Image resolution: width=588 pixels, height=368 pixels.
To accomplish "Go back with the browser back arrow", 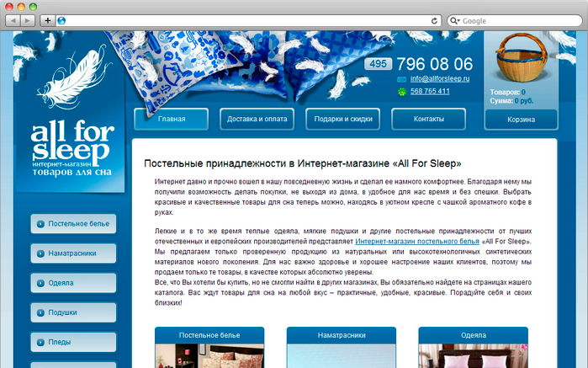I will 13,21.
